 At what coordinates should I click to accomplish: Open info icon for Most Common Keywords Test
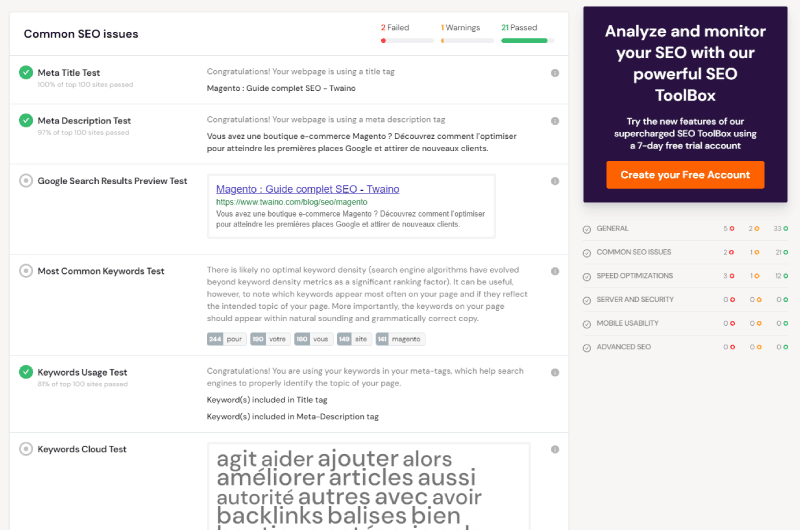pos(555,271)
